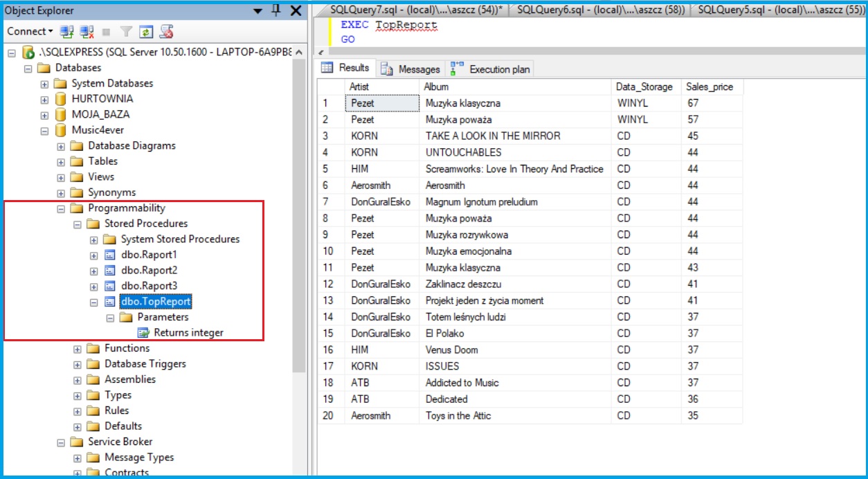Click the HURTOWNIA database icon
868x479 pixels.
pyautogui.click(x=61, y=99)
